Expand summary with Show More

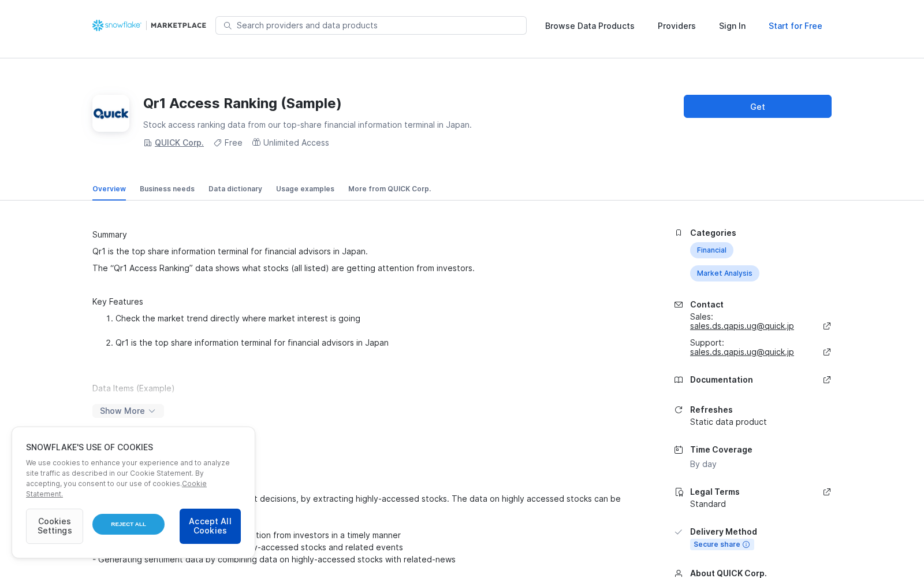pos(128,411)
